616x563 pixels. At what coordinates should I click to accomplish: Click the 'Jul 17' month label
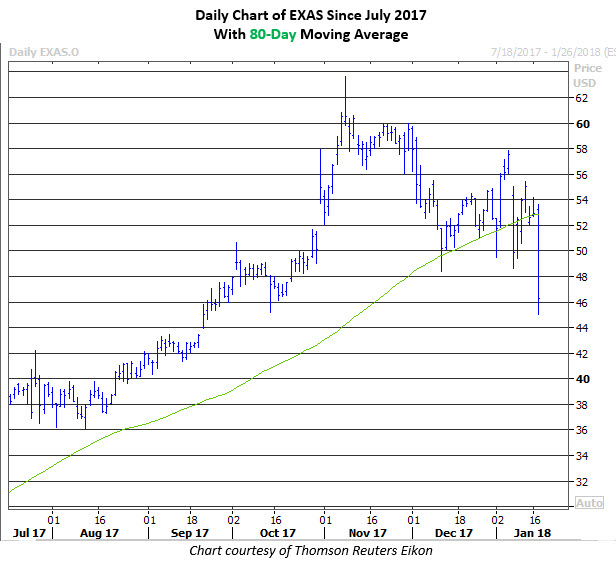pos(29,533)
